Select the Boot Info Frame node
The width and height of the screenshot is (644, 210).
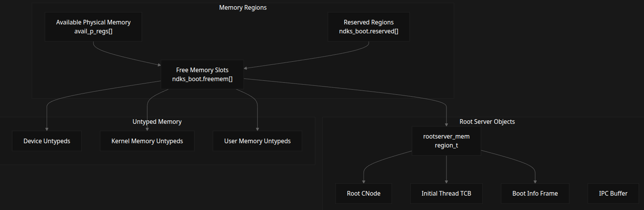pos(535,193)
